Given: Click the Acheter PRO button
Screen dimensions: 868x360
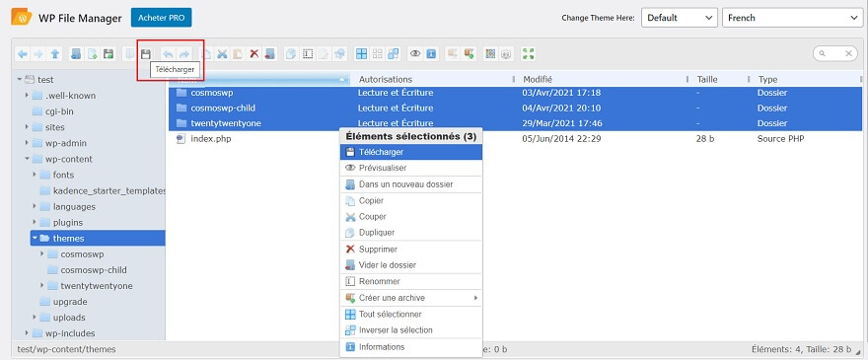Looking at the screenshot, I should pos(161,18).
